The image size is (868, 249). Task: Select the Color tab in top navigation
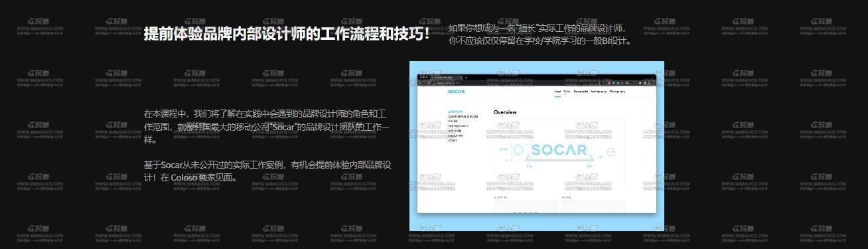pyautogui.click(x=567, y=92)
